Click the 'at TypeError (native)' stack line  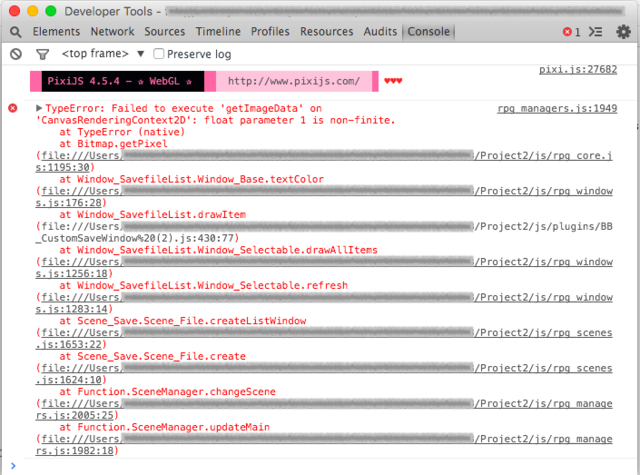point(122,132)
